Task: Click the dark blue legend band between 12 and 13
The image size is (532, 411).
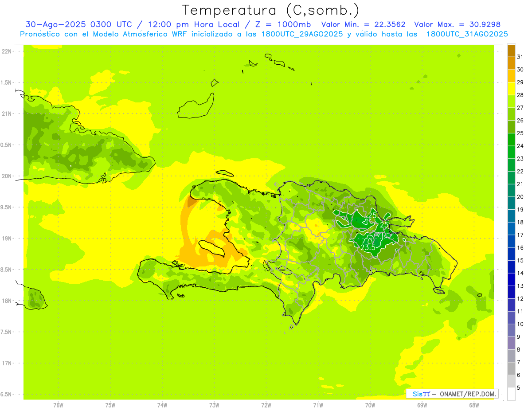Action: click(x=511, y=292)
